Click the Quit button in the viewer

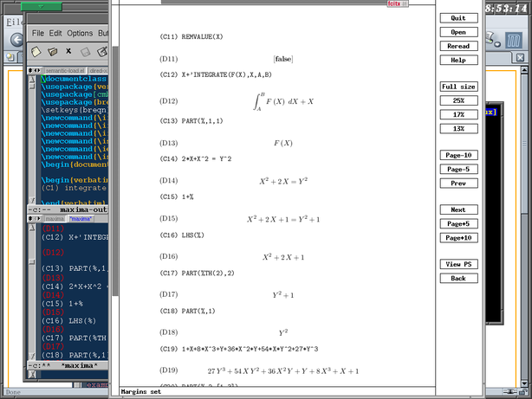pyautogui.click(x=458, y=18)
